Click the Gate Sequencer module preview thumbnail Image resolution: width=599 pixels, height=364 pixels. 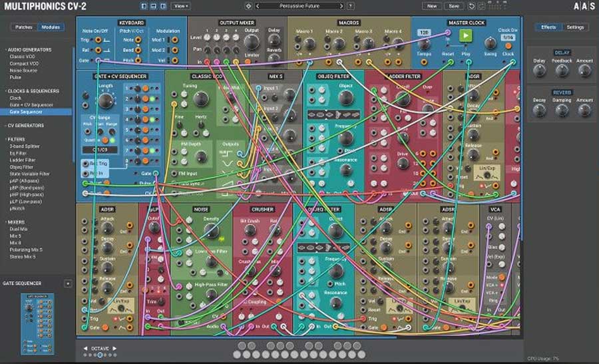[37, 324]
